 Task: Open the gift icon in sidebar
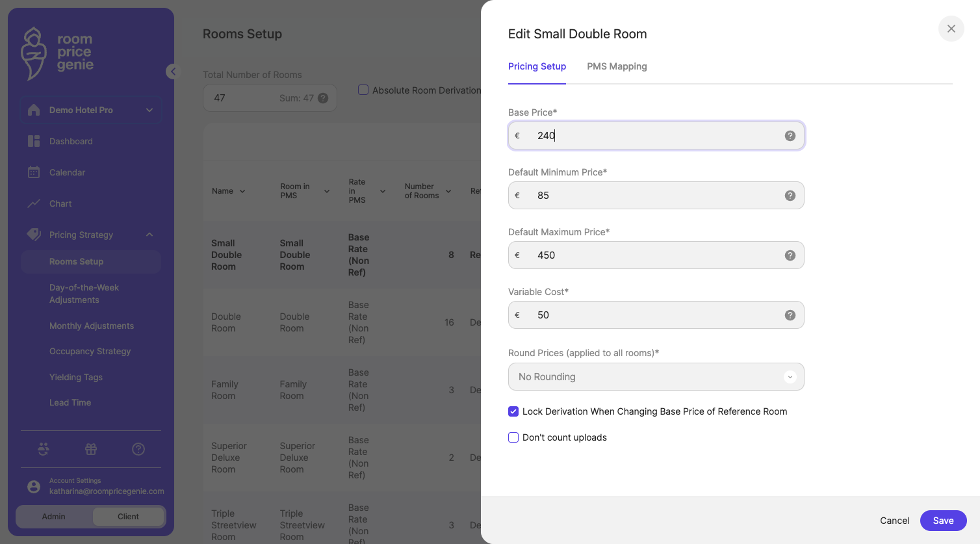(91, 449)
